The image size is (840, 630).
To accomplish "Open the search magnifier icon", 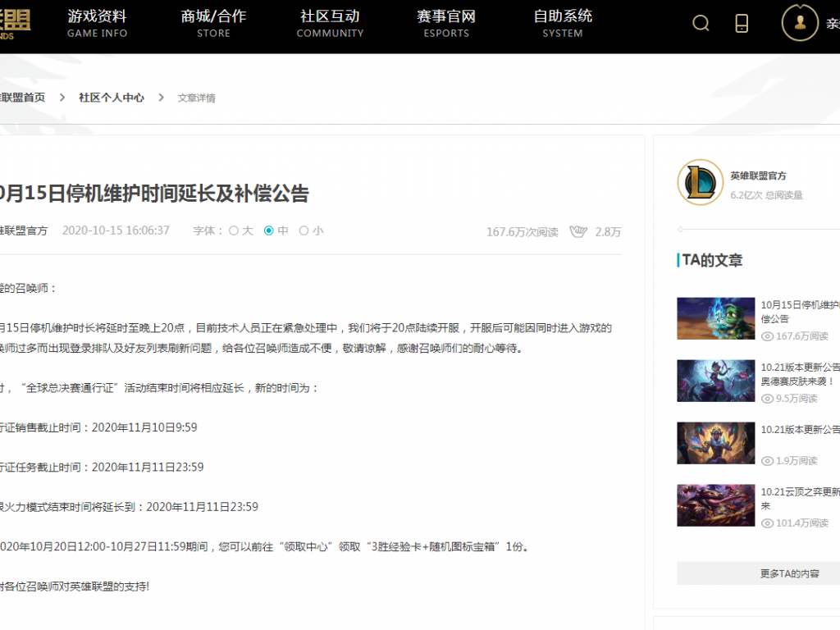I will pyautogui.click(x=701, y=23).
